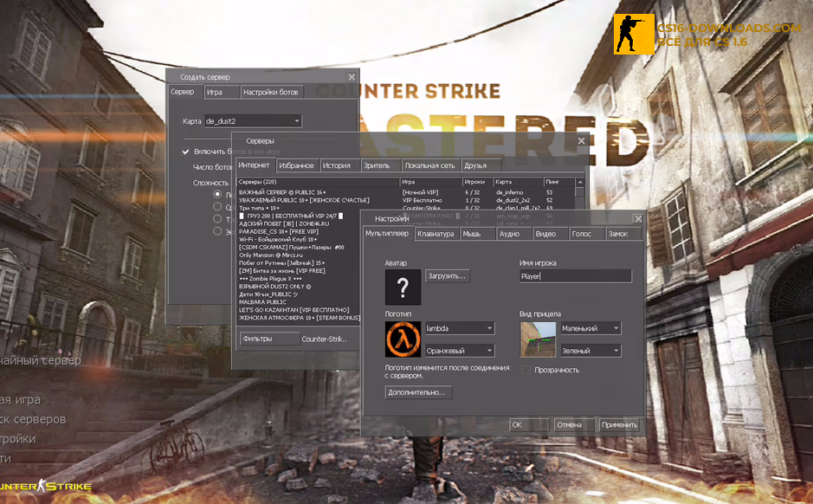Select server LET'S GO KAZAKHTAN [VIP БЕСПЛАТНО]
This screenshot has width=813, height=504.
pos(294,309)
